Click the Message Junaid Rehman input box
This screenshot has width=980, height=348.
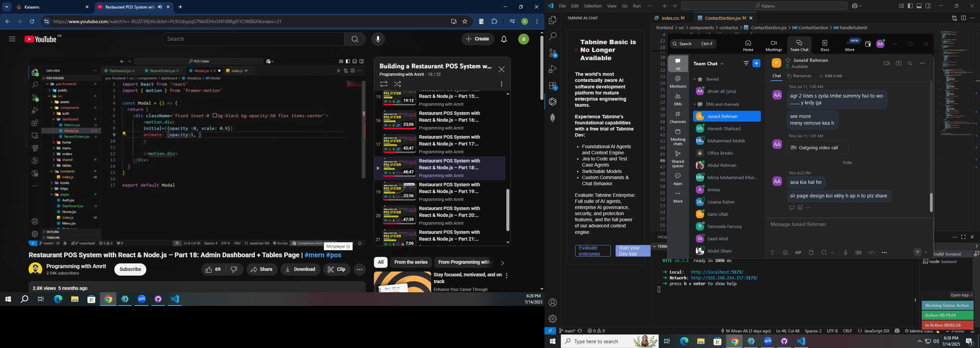[848, 225]
